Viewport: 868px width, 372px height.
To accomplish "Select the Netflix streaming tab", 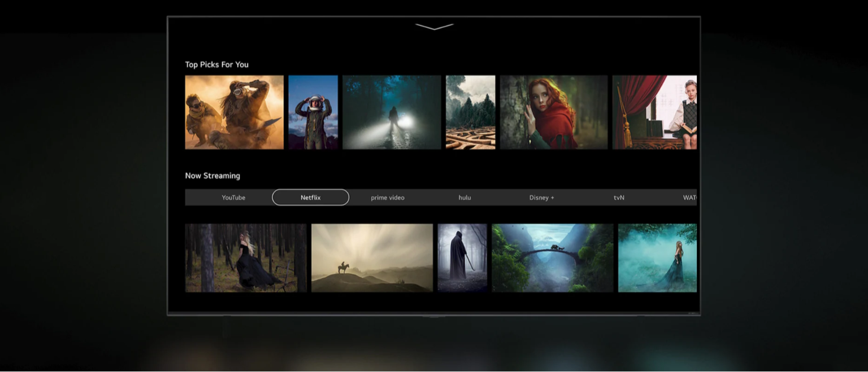I will [x=310, y=198].
